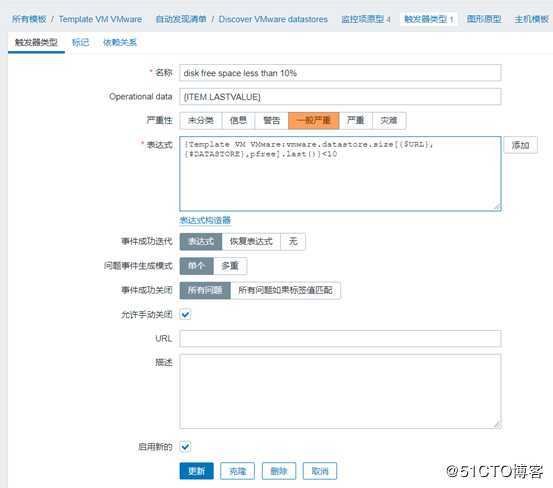Select 所有问题如果标签值匹配 option

(x=285, y=291)
